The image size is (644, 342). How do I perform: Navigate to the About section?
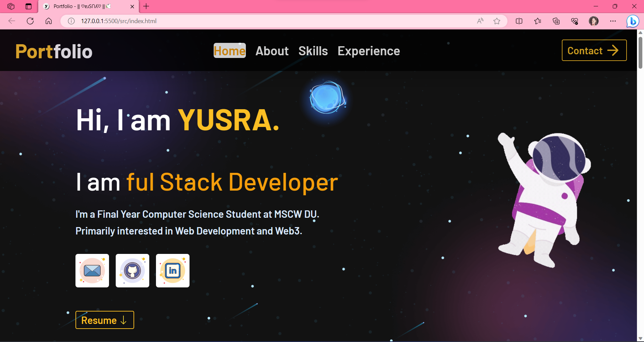coord(272,51)
